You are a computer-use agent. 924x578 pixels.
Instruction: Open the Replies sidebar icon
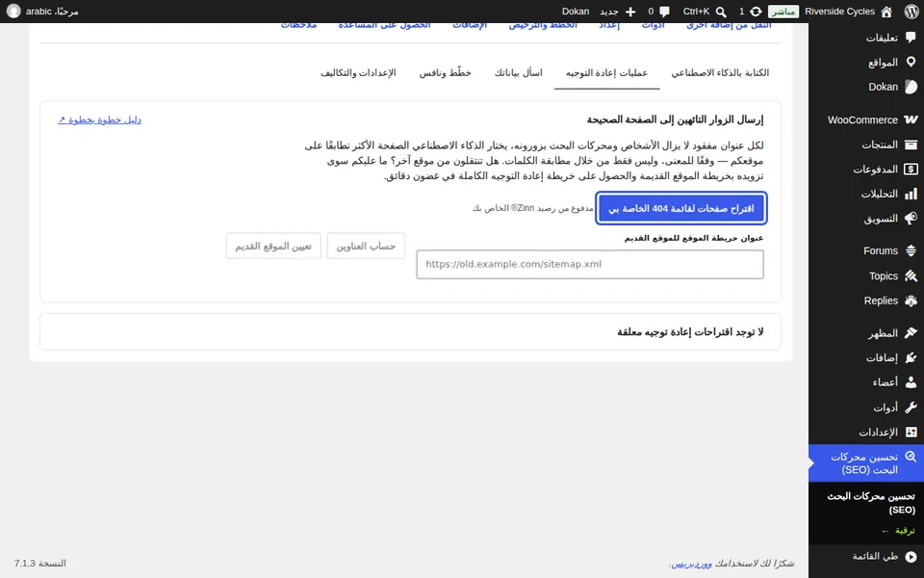tap(911, 301)
